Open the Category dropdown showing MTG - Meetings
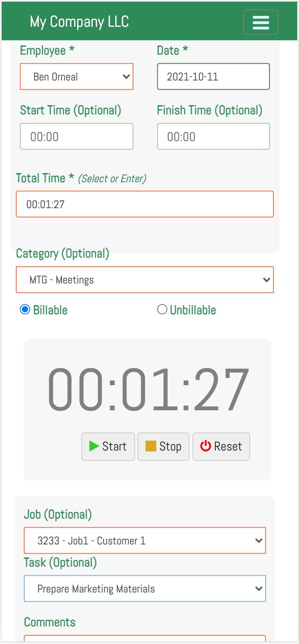Screen dimensions: 299x644 pyautogui.click(x=145, y=280)
